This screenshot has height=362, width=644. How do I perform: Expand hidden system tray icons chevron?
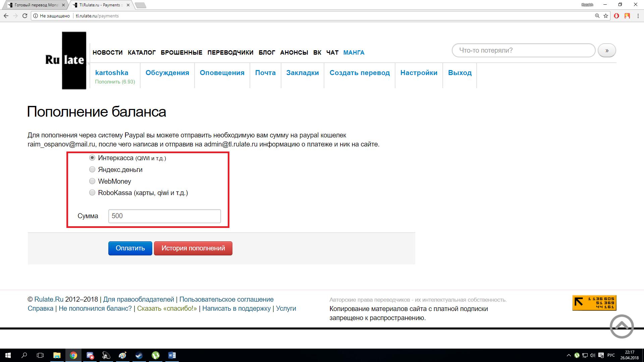point(569,355)
